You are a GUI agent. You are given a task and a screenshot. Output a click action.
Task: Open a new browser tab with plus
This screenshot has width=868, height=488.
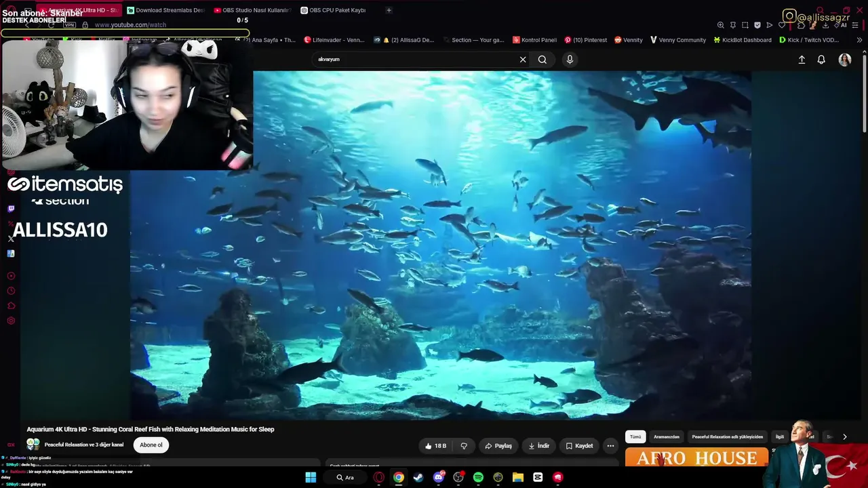click(389, 10)
